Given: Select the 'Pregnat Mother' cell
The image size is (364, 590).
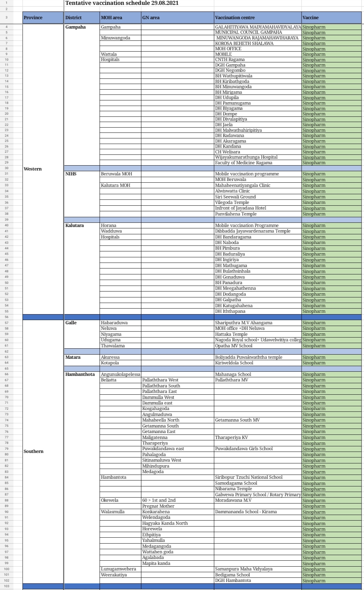Looking at the screenshot, I should pyautogui.click(x=177, y=506).
